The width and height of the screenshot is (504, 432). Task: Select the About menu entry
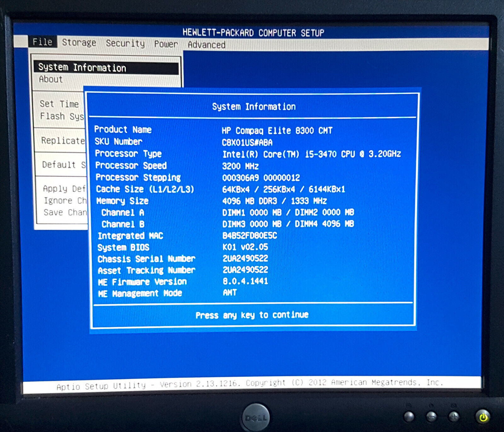[51, 79]
